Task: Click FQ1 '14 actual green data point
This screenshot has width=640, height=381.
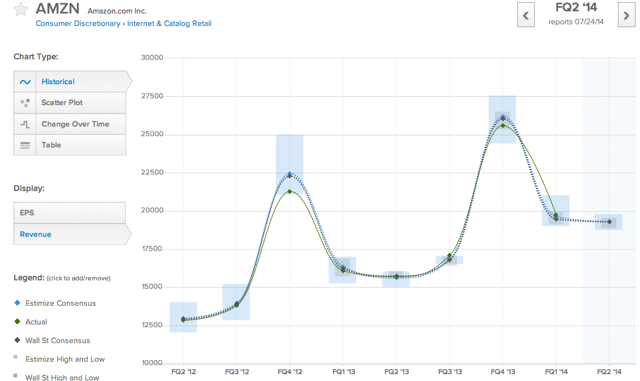Action: 556,215
